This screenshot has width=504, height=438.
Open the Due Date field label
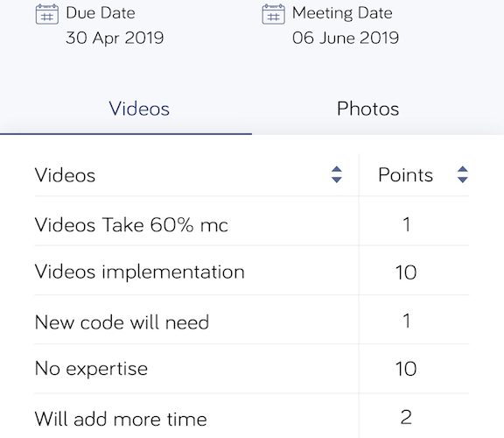[101, 13]
